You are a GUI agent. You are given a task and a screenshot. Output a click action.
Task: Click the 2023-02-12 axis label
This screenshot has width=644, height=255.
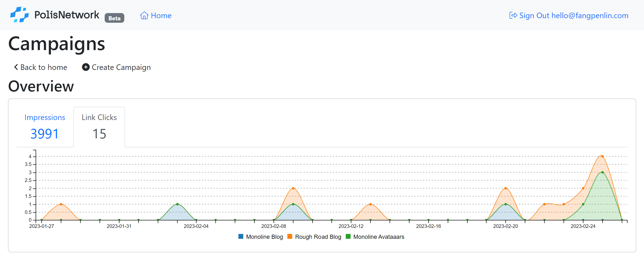[x=351, y=226]
